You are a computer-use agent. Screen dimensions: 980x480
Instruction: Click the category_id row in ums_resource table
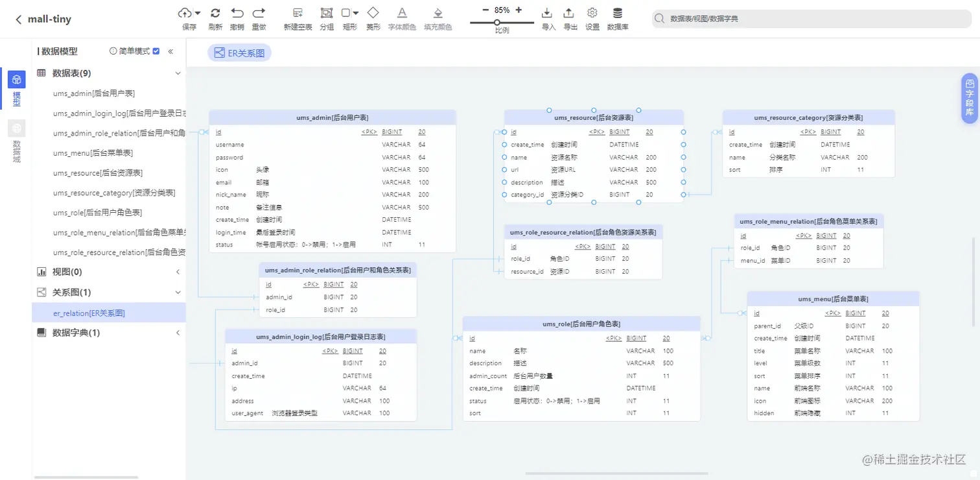594,195
